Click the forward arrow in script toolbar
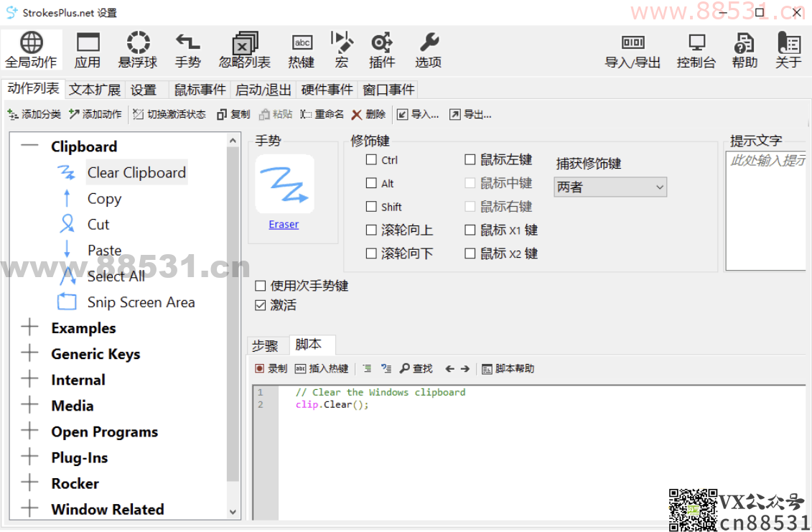 465,369
